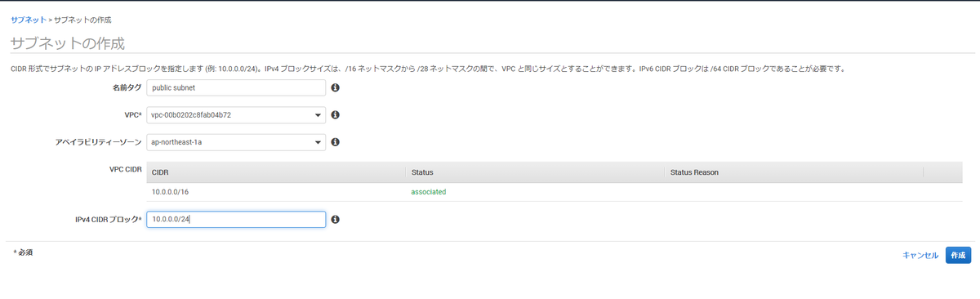Viewport: 980px width, 299px height.
Task: Click the info icon beside availability zone dropdown
Action: pos(335,142)
